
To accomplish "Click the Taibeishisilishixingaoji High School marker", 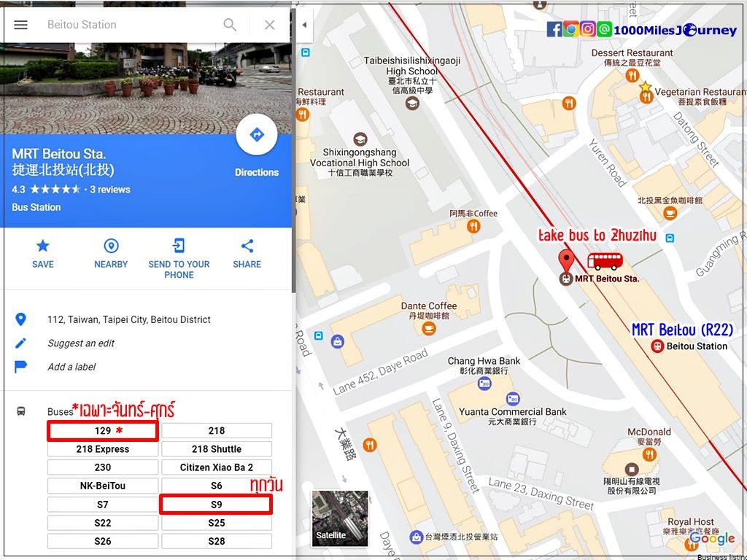I will [x=412, y=103].
